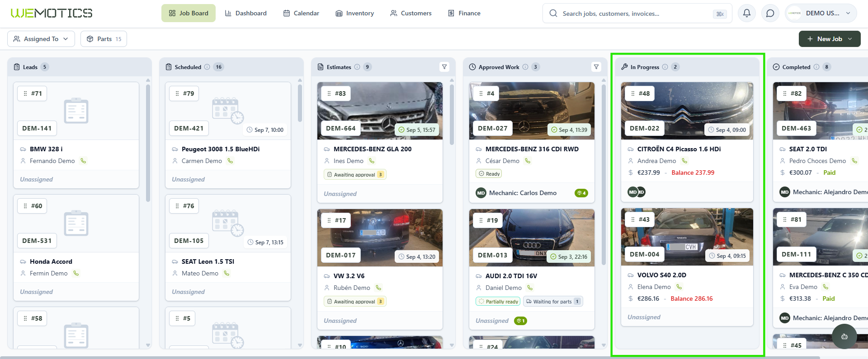Image resolution: width=868 pixels, height=359 pixels.
Task: Open the Job Board tab
Action: 189,13
